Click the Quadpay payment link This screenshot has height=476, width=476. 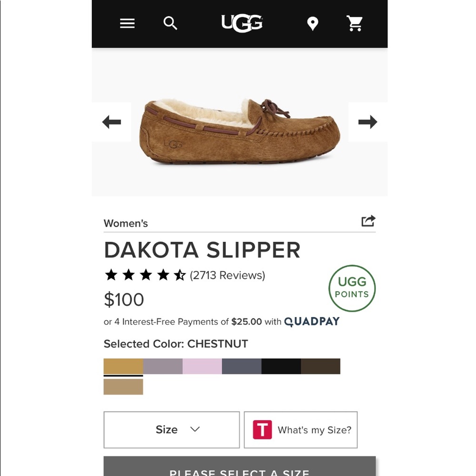pyautogui.click(x=312, y=321)
